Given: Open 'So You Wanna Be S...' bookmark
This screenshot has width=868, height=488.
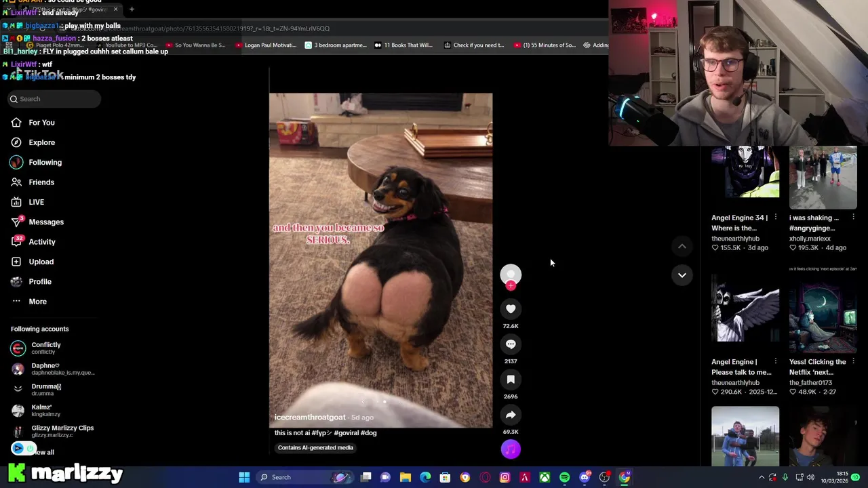Looking at the screenshot, I should [195, 45].
